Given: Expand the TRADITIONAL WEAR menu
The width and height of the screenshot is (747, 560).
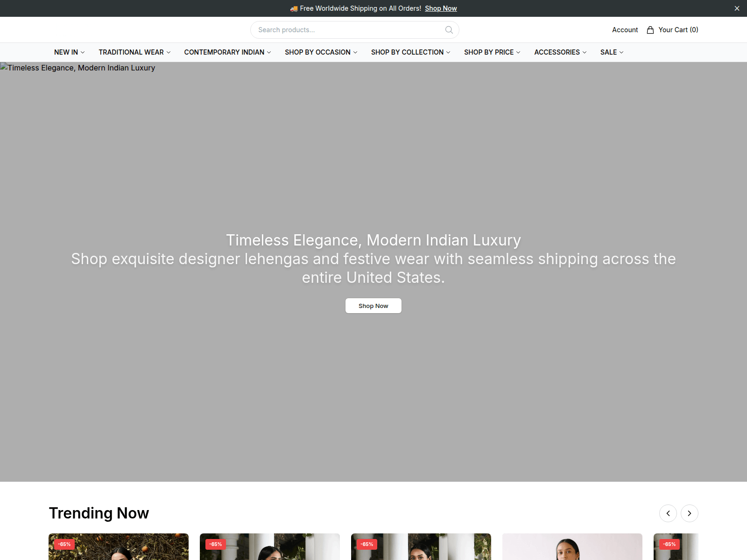Looking at the screenshot, I should (x=134, y=52).
